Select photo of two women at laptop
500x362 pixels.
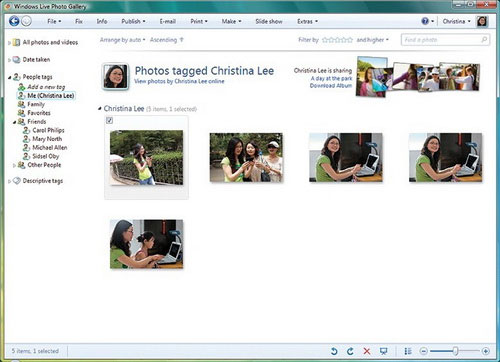click(146, 244)
